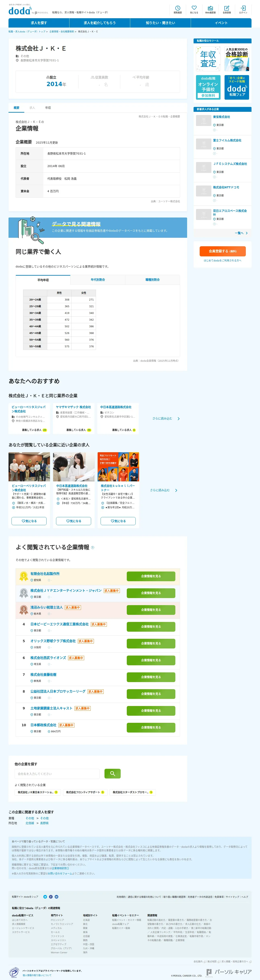260x980 pixels.
Task: Open the 求人を探す navigation menu
Action: pyautogui.click(x=39, y=23)
